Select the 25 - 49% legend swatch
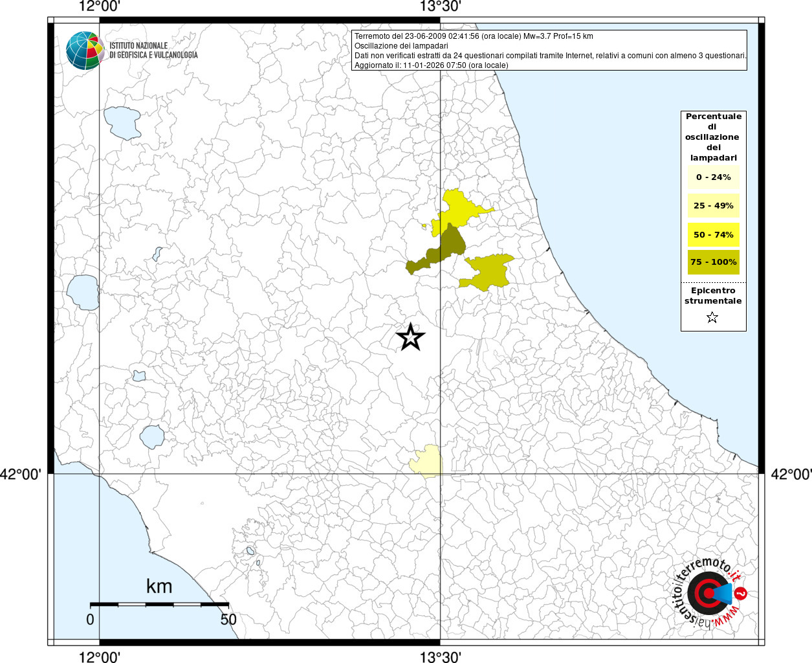812x663 pixels. [x=713, y=206]
